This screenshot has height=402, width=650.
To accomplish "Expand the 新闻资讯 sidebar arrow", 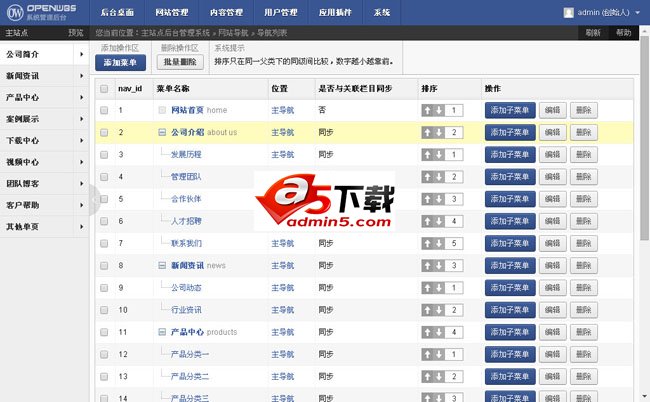I will click(x=81, y=76).
